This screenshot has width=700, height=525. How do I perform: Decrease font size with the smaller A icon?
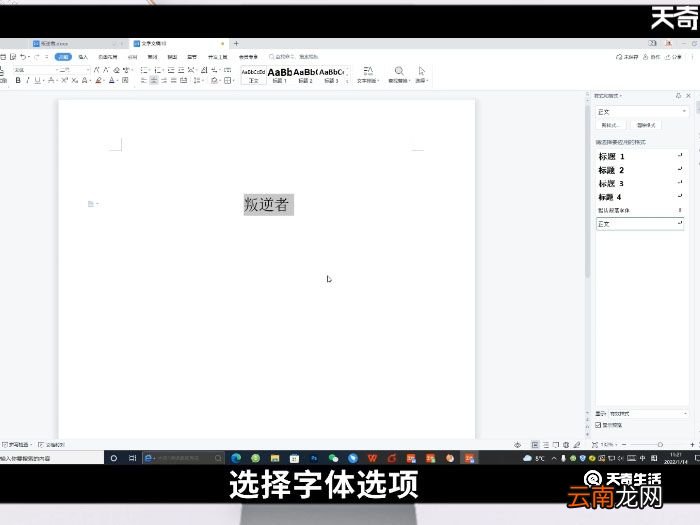106,70
